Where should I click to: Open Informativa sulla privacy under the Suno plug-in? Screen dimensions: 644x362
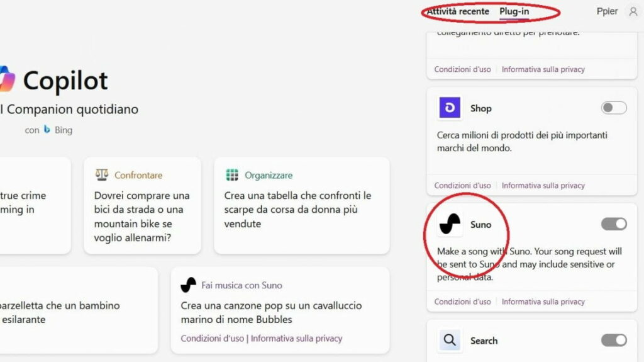[543, 302]
